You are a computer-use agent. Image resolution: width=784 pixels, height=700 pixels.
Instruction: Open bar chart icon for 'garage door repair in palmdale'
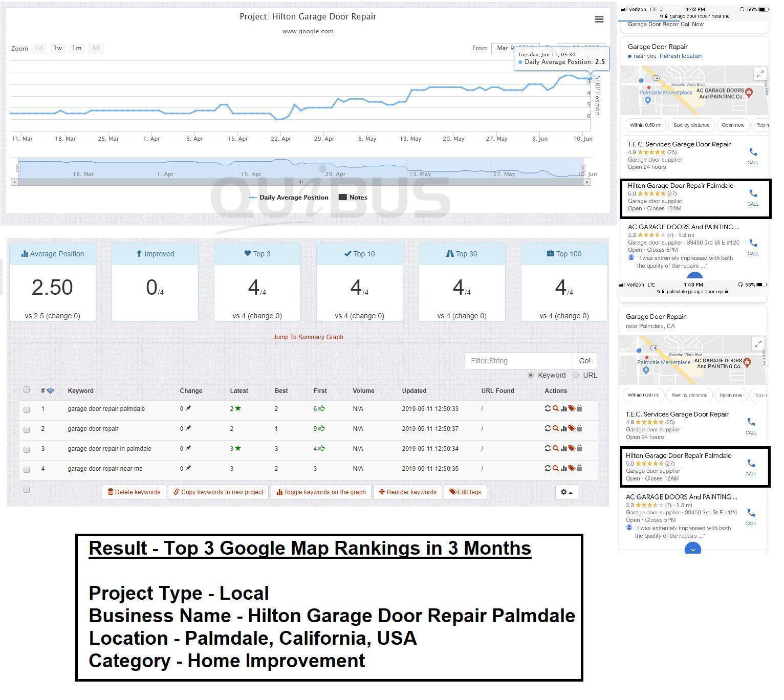563,448
